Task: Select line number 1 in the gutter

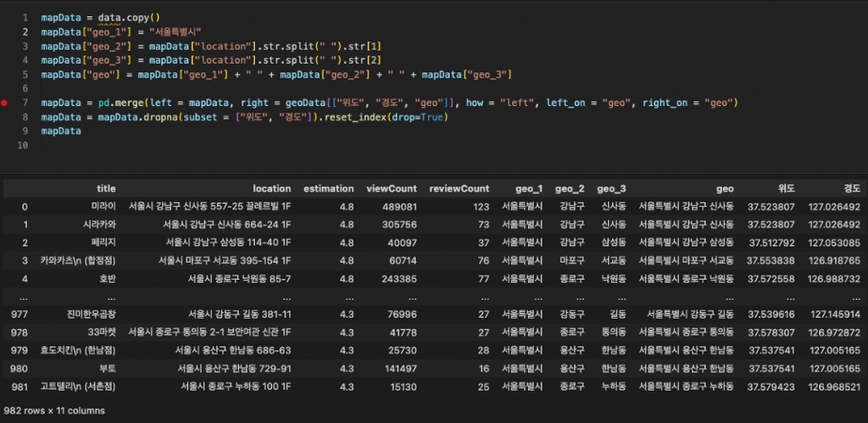Action: 25,18
